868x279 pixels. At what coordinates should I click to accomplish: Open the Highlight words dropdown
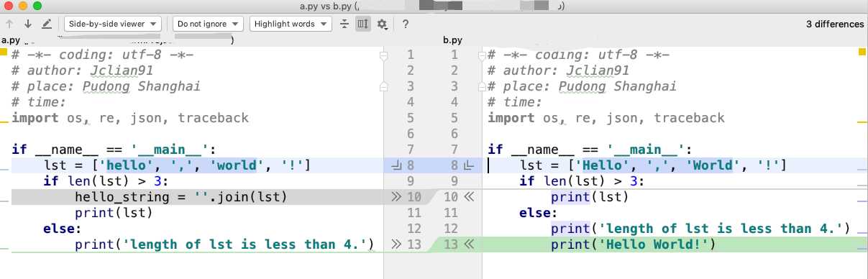pos(291,24)
